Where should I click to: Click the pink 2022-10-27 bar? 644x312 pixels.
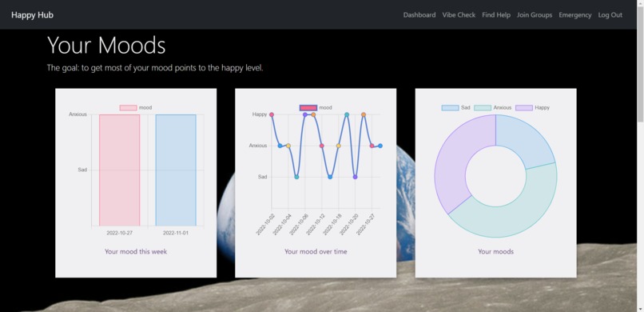point(120,170)
